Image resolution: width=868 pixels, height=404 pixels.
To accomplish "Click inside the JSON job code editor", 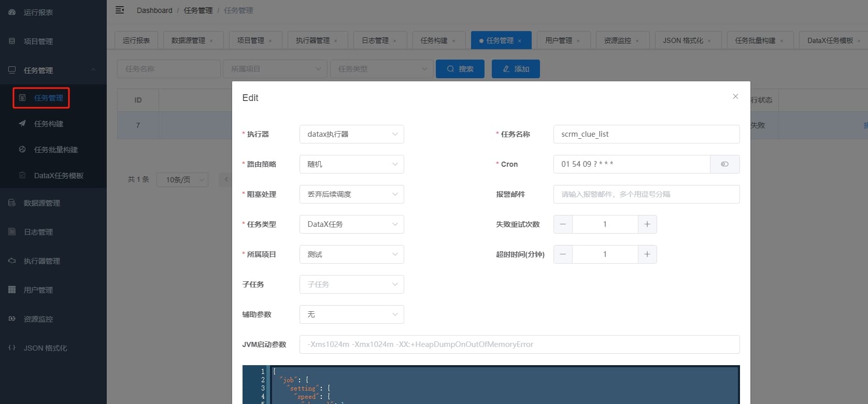I will [x=491, y=385].
